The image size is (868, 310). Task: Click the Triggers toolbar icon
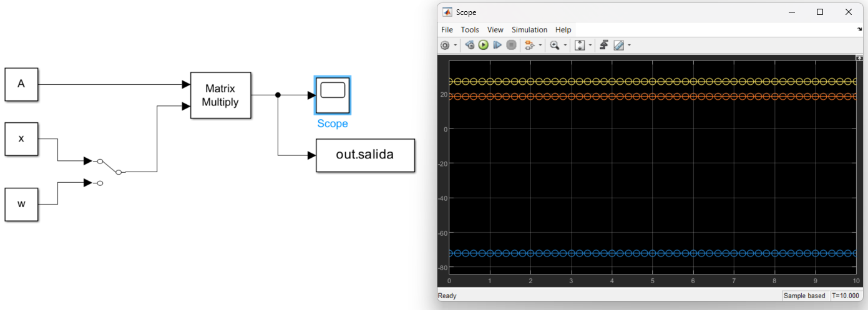click(604, 46)
